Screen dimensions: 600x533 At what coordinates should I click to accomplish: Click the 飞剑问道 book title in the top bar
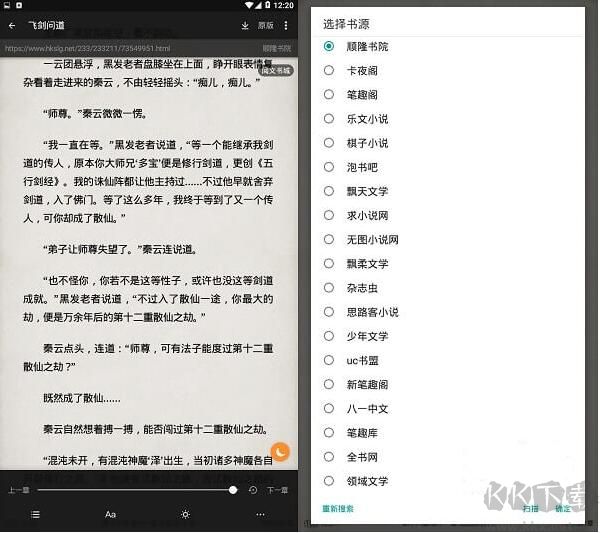click(x=46, y=26)
